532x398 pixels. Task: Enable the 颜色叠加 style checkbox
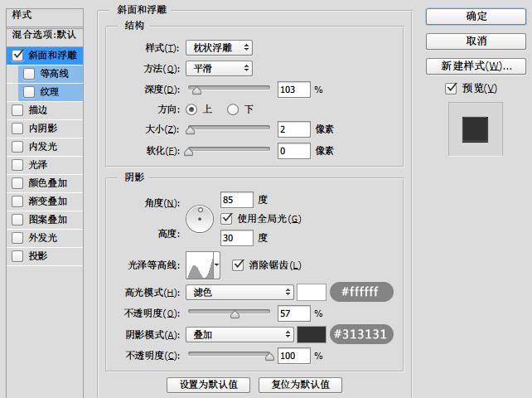pos(17,183)
